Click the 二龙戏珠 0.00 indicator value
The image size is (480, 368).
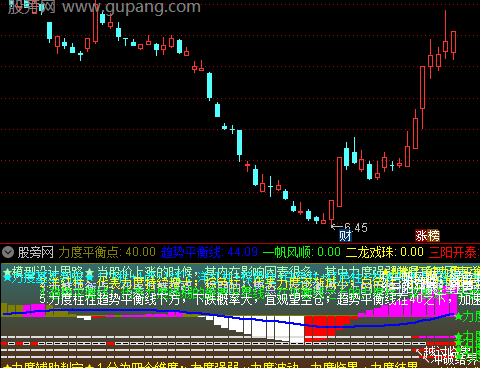tap(385, 252)
